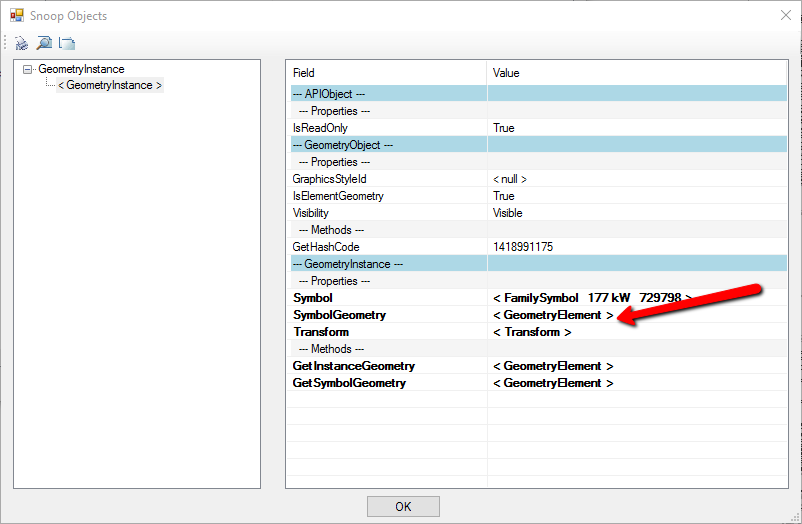The image size is (802, 524).
Task: Open the SymbolGeometry GeometryElement value
Action: tap(553, 315)
